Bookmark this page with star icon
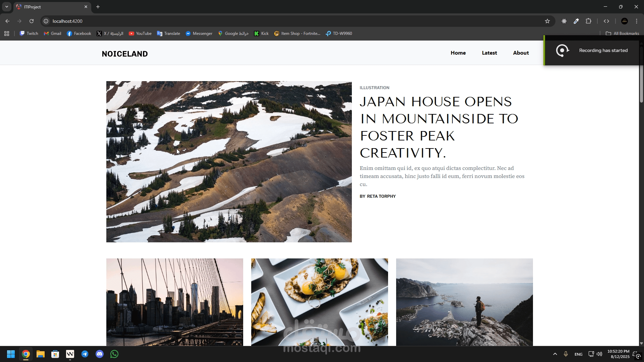This screenshot has height=362, width=644. coord(547,21)
